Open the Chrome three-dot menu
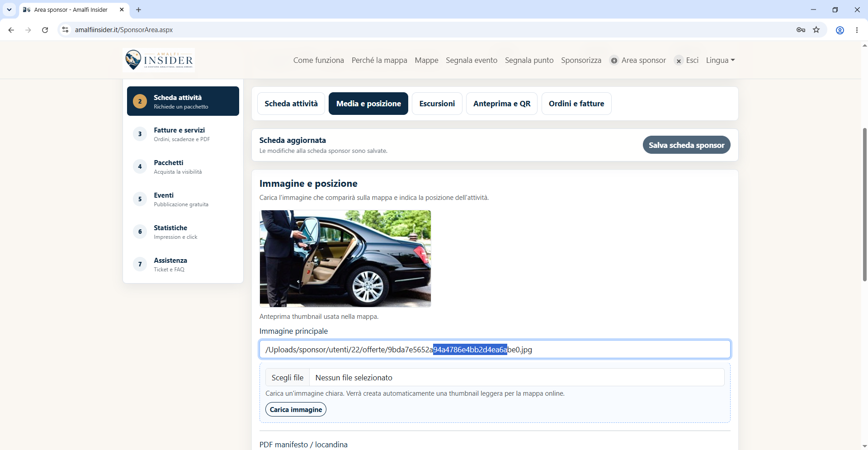Screen dimensions: 868x450 point(857,30)
